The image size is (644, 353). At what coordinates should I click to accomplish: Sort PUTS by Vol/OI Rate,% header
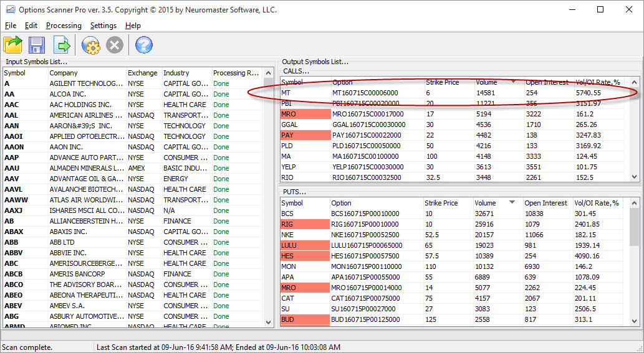point(598,203)
